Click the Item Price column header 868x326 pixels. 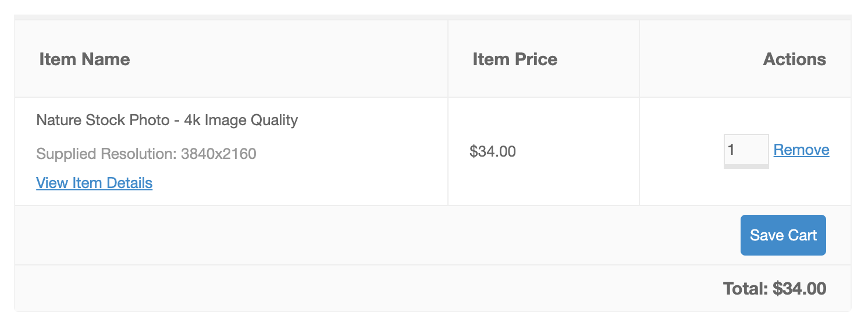(515, 59)
